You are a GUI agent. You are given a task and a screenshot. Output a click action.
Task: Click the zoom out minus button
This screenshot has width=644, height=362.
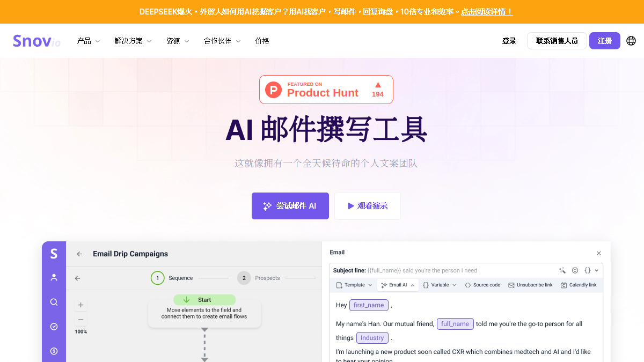coord(80,320)
